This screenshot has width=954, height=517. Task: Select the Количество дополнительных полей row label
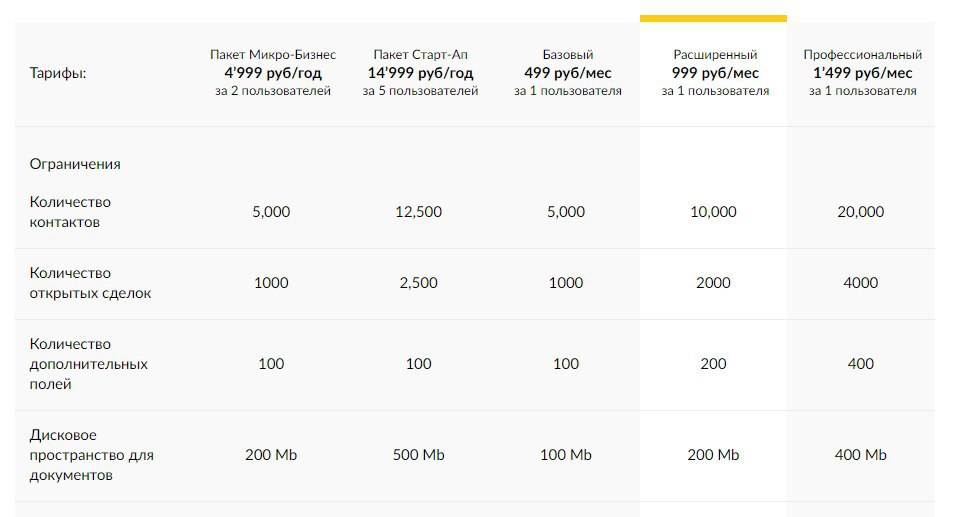click(x=88, y=364)
